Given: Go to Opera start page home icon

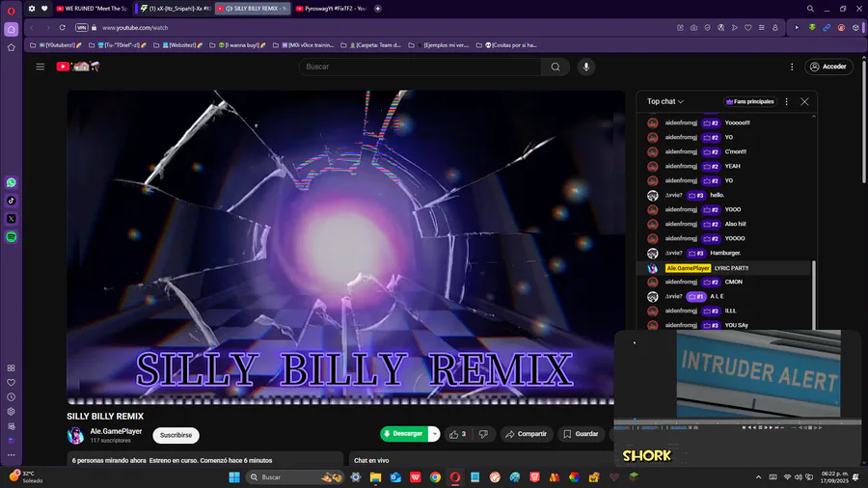Looking at the screenshot, I should [x=11, y=29].
